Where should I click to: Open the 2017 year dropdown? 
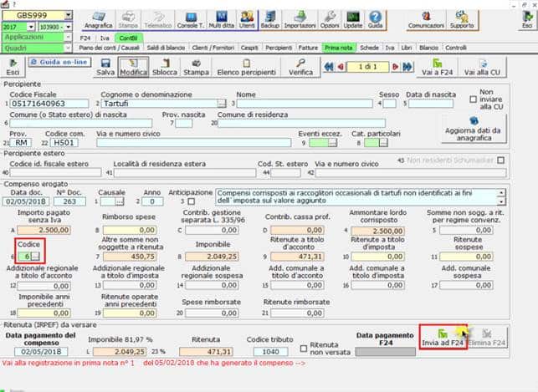pos(31,27)
